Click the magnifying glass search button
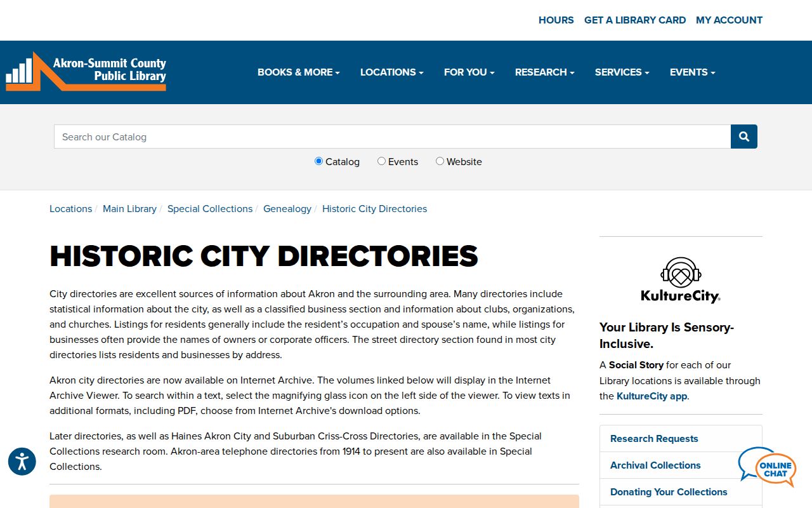 tap(744, 137)
